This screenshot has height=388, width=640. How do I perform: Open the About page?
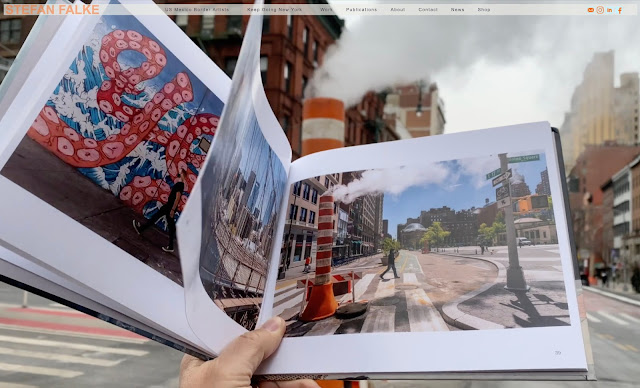398,9
